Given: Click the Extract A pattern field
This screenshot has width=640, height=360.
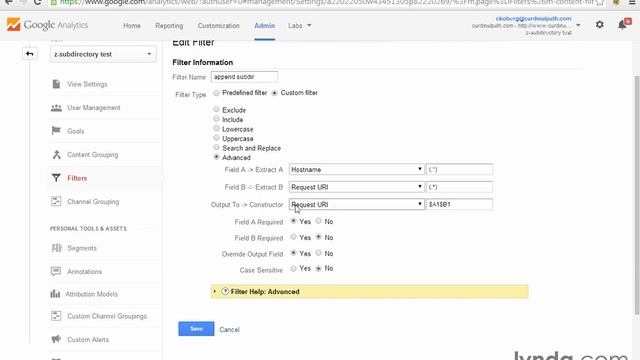Looking at the screenshot, I should click(x=459, y=169).
